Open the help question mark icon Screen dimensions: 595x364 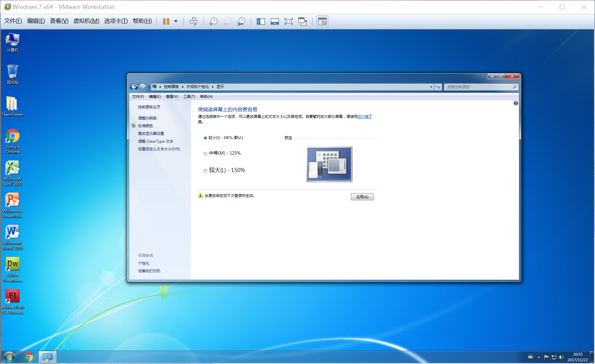click(x=516, y=103)
